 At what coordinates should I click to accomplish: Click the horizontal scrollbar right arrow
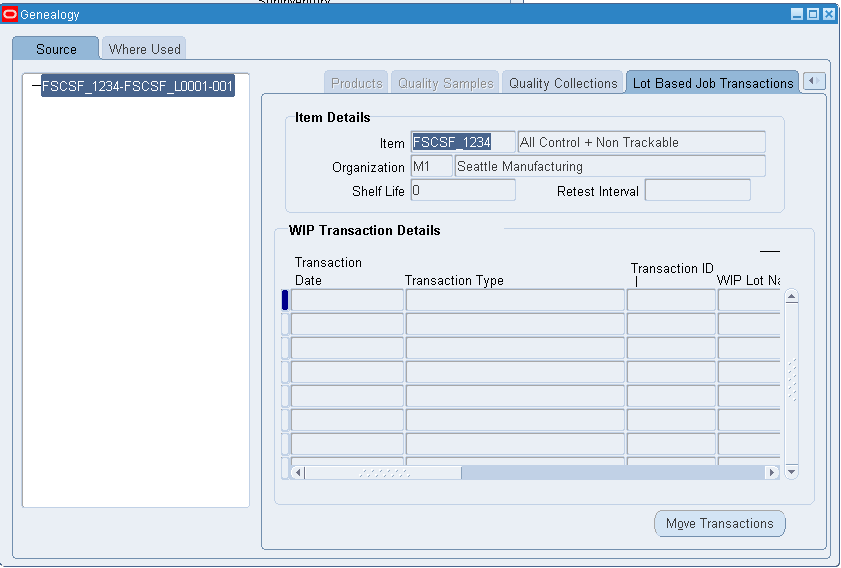pos(772,473)
